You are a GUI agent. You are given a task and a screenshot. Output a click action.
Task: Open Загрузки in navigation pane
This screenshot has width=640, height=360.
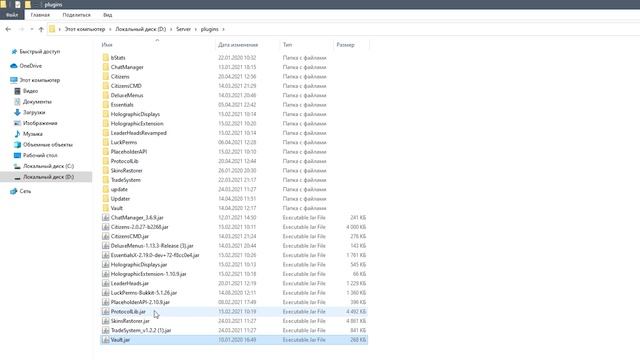(x=34, y=112)
